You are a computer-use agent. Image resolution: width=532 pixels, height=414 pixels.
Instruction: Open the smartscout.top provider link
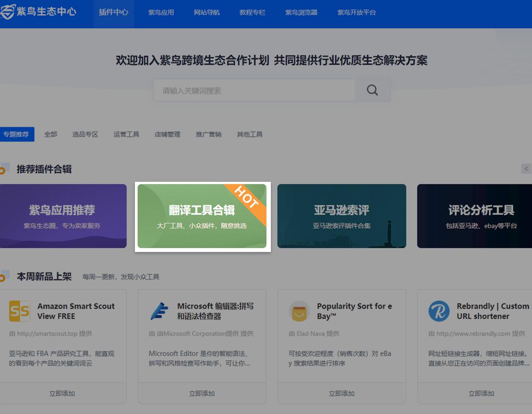click(48, 333)
